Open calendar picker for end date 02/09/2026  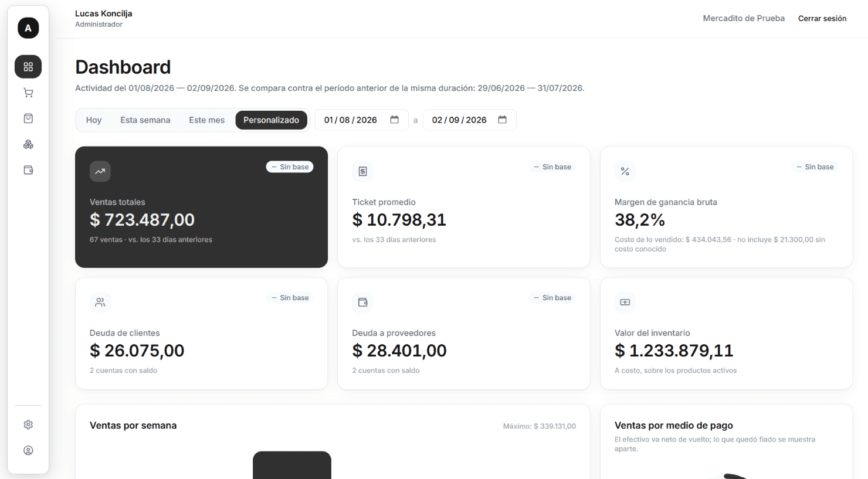[503, 120]
